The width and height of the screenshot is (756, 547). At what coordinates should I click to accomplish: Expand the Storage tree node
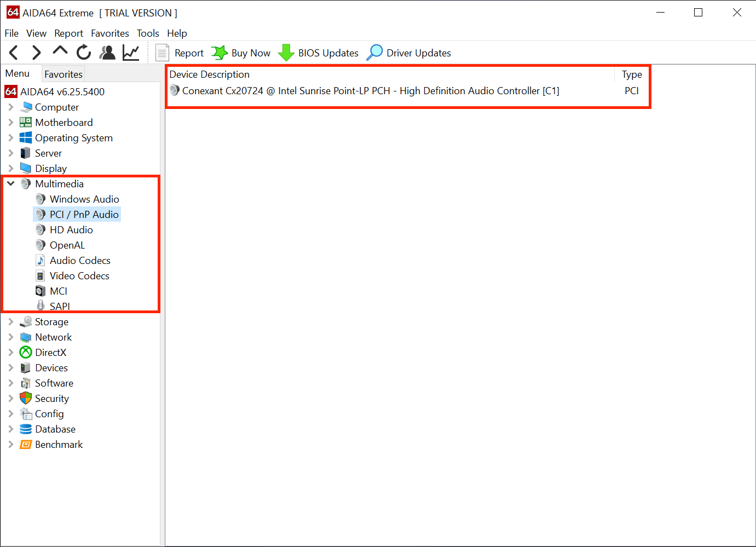11,322
